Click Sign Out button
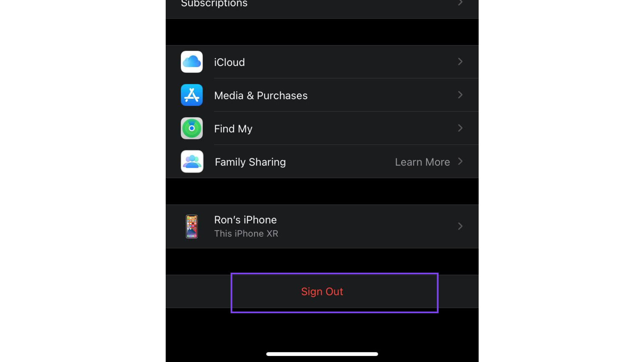The width and height of the screenshot is (644, 362). coord(322,291)
